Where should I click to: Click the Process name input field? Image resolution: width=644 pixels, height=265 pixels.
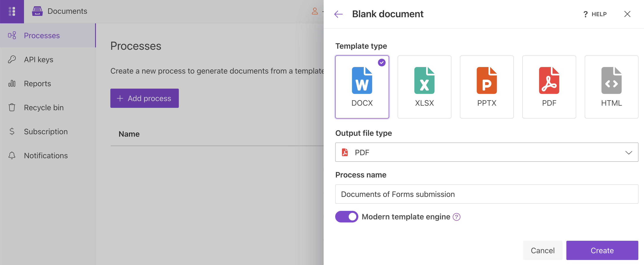tap(487, 194)
